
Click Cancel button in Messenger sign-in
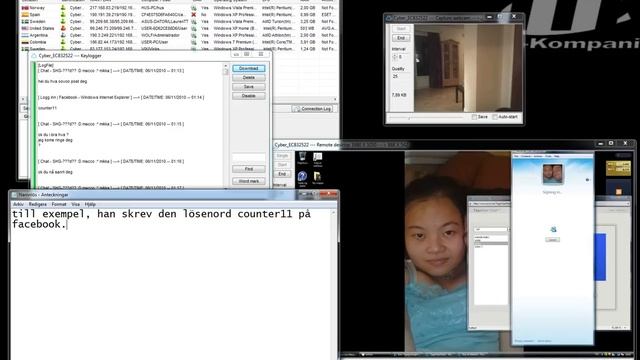pyautogui.click(x=553, y=240)
